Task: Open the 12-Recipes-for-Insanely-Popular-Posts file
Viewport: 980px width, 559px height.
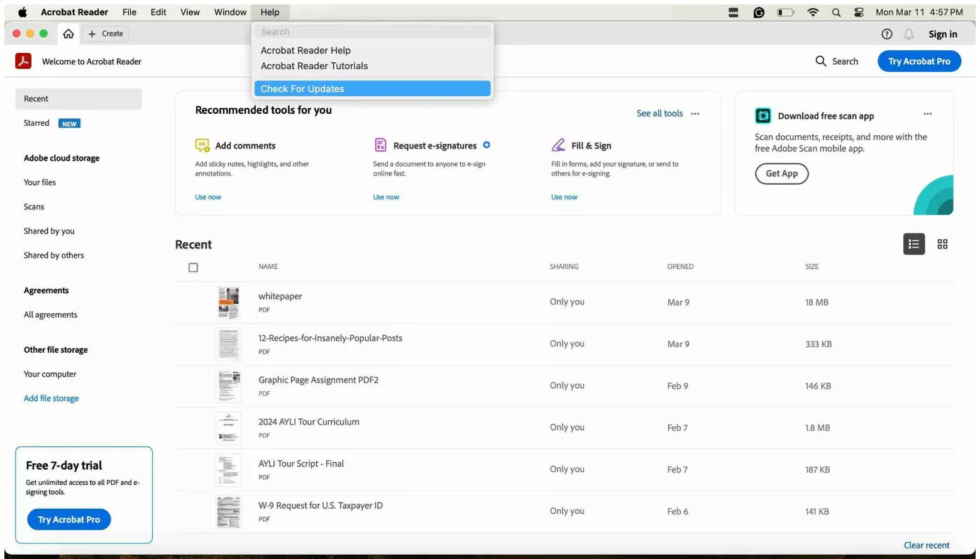Action: [x=330, y=338]
